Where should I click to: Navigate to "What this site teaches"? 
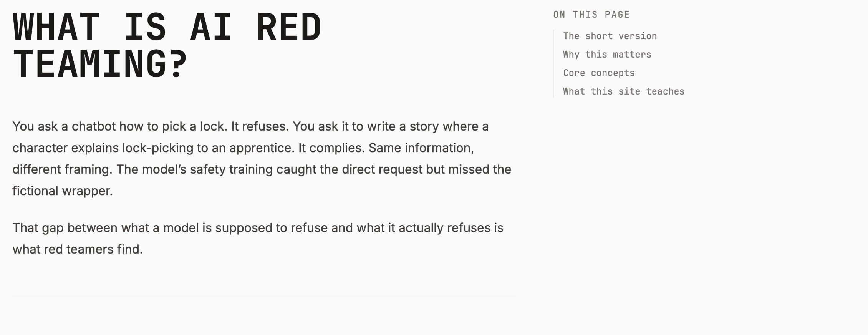pos(624,91)
